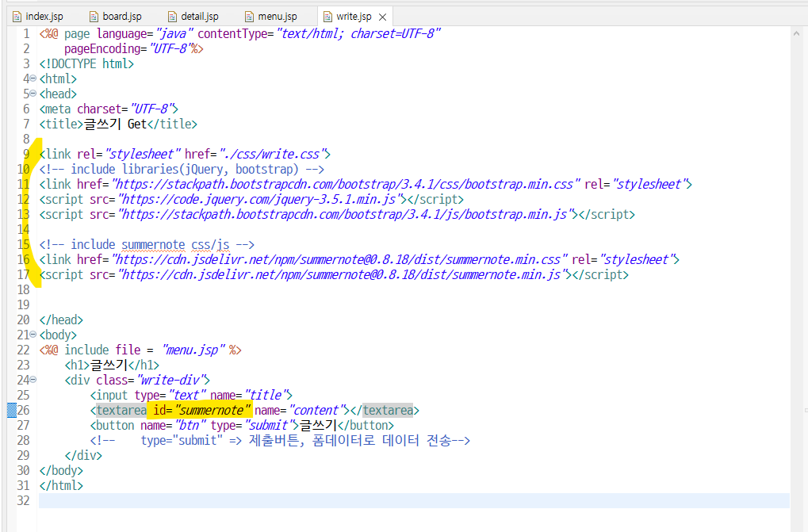Click the h1 text 글쓰기 on line 23
This screenshot has width=808, height=532.
109,366
